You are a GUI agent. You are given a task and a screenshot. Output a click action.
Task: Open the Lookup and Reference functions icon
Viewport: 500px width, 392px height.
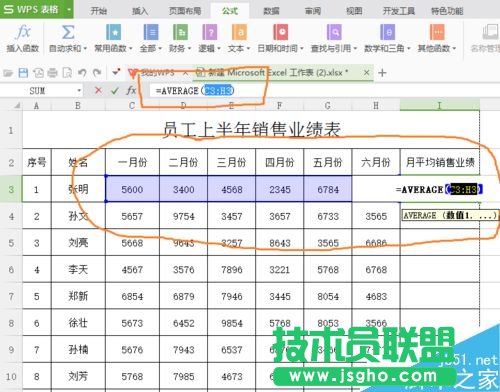pos(334,32)
